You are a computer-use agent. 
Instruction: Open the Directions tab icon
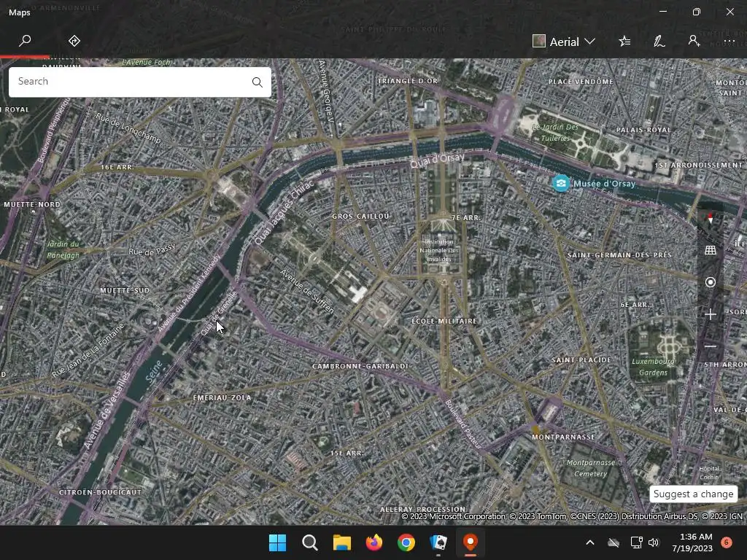tap(74, 41)
